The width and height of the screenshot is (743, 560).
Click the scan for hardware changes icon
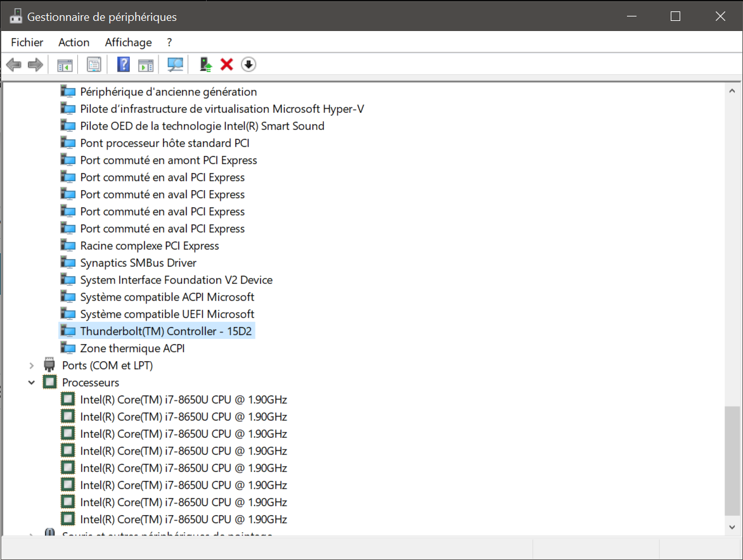(x=175, y=65)
